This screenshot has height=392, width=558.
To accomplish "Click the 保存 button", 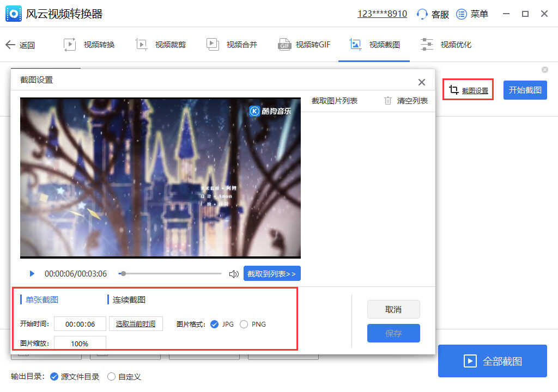I will (x=393, y=333).
